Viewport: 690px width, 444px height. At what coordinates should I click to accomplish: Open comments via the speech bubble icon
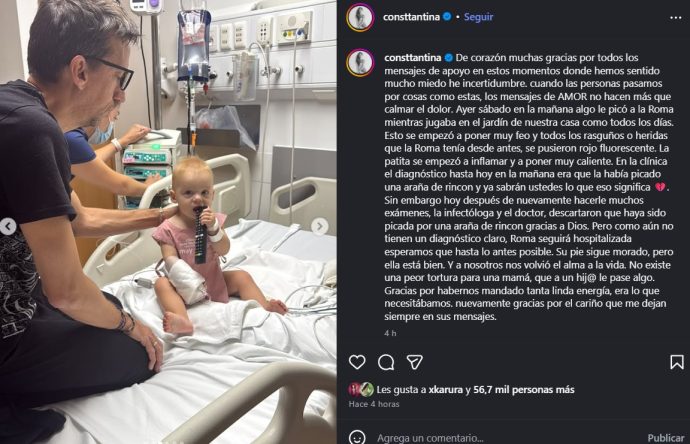(386, 362)
